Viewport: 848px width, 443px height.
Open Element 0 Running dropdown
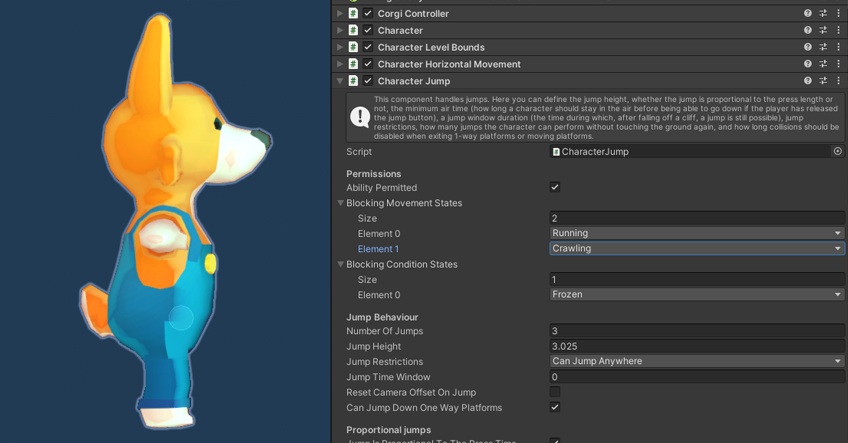click(696, 233)
